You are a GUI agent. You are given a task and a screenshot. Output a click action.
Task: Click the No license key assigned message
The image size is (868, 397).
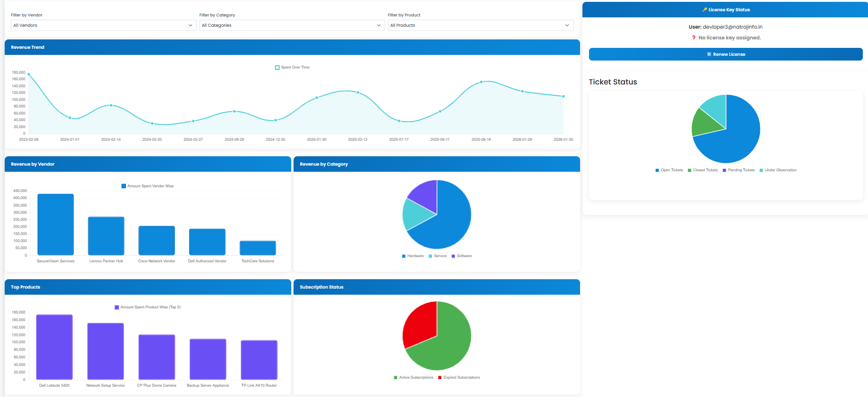pyautogui.click(x=729, y=38)
